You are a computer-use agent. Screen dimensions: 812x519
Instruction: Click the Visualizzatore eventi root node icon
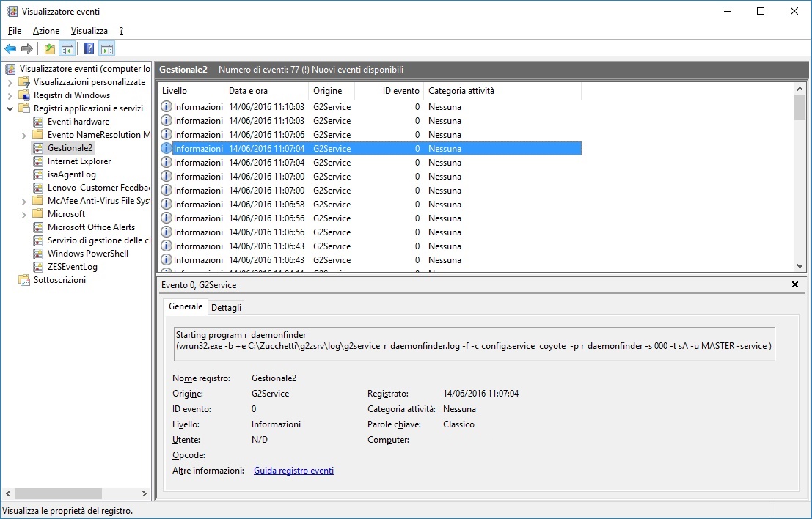[x=11, y=69]
